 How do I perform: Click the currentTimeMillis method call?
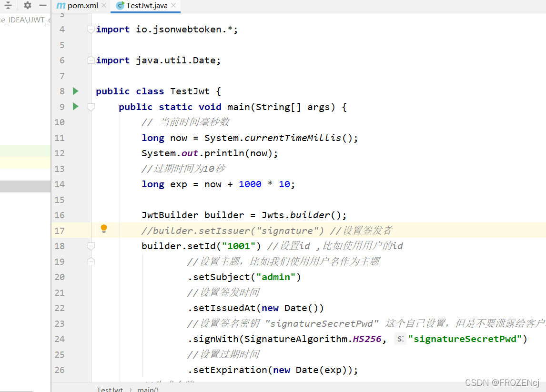pyautogui.click(x=293, y=138)
